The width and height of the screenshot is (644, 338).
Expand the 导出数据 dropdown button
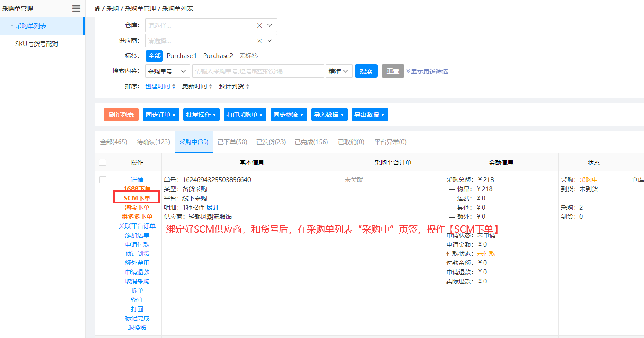370,115
